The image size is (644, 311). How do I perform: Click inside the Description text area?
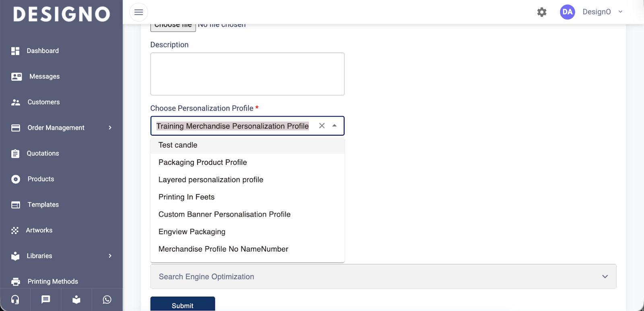tap(247, 74)
